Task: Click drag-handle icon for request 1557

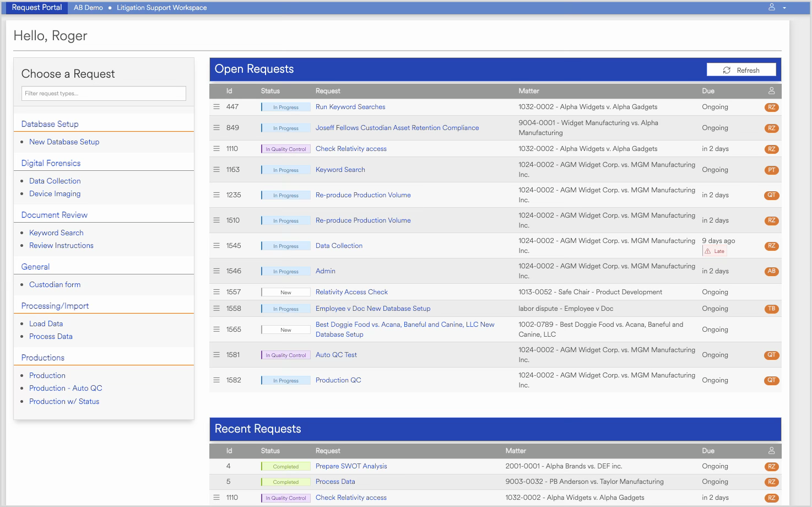Action: click(x=216, y=292)
